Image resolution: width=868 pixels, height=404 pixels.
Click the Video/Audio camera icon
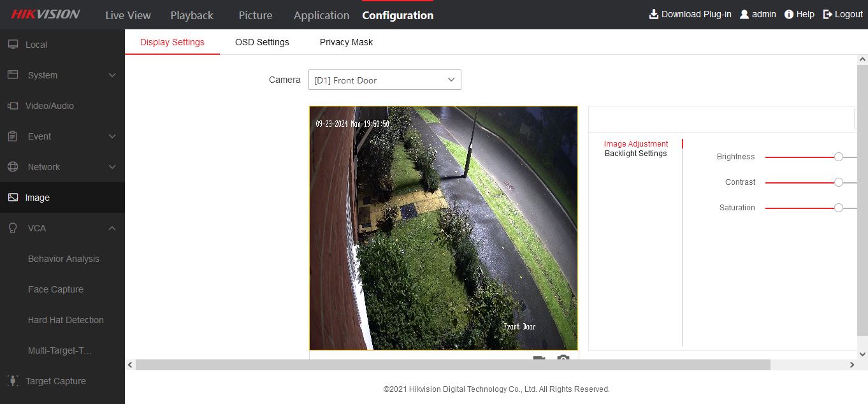click(13, 106)
